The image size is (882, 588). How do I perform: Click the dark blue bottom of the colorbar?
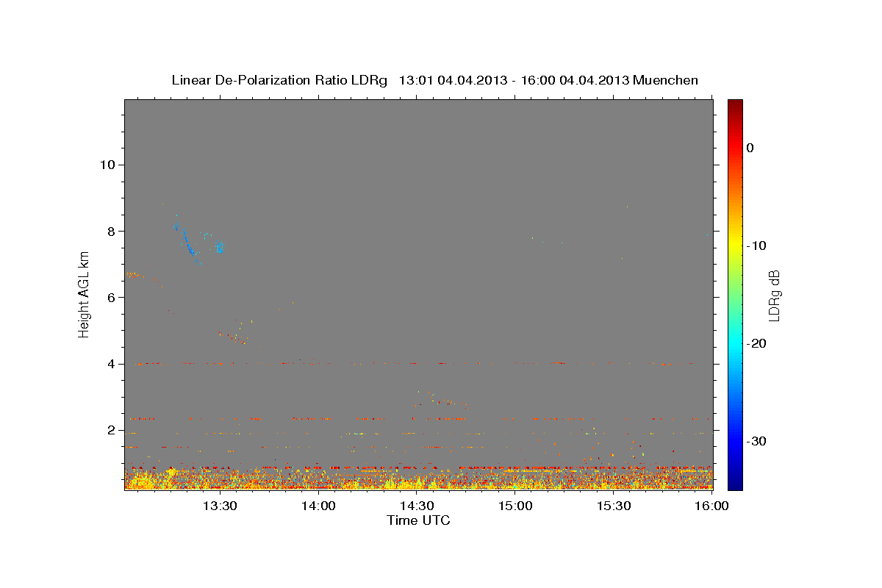pyautogui.click(x=735, y=484)
